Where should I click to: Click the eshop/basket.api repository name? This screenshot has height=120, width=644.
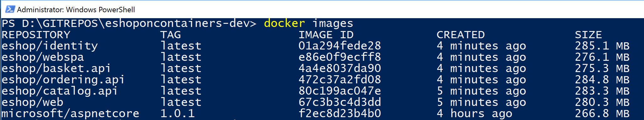[56, 69]
